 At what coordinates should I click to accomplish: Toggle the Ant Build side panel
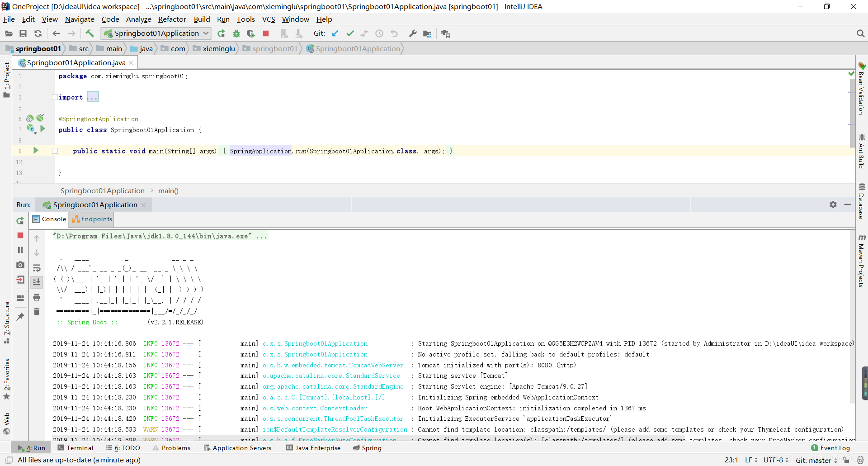pyautogui.click(x=862, y=151)
